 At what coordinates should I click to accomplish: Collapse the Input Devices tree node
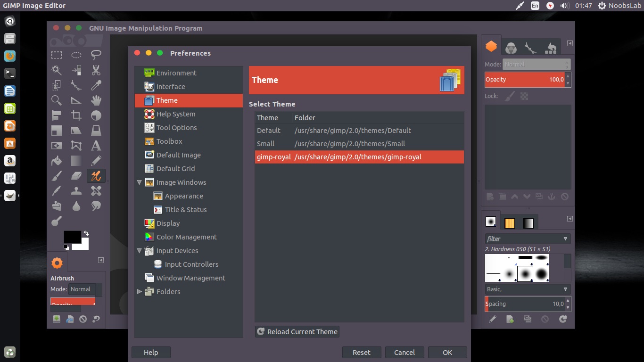coord(140,251)
